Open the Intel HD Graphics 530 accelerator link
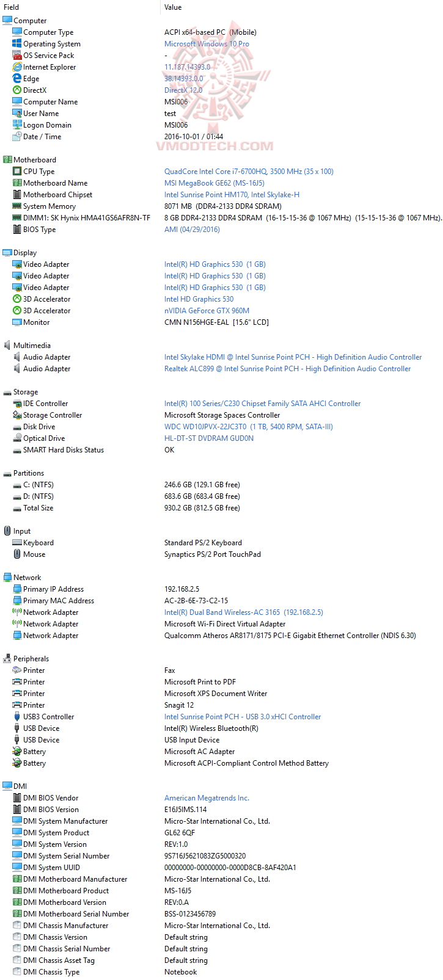Viewport: 443px width, 980px height. click(x=199, y=299)
